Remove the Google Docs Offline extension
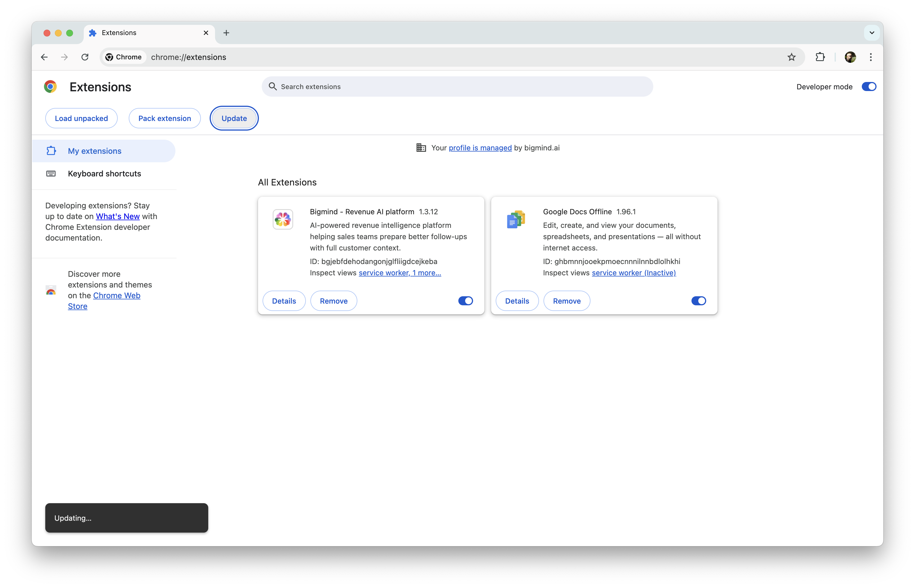Screen dimensions: 915x588 (x=567, y=301)
